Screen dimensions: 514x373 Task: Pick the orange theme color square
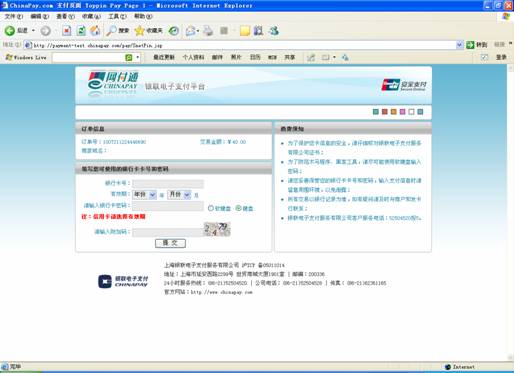coord(394,112)
